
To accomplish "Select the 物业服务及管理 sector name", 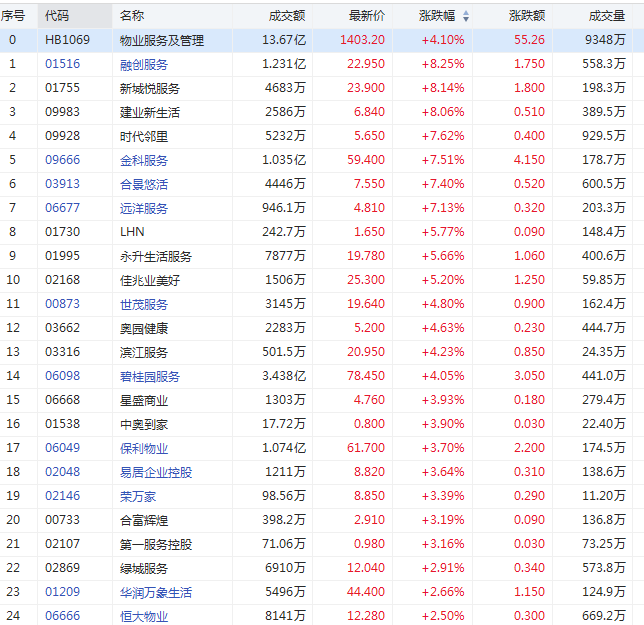I will (162, 40).
